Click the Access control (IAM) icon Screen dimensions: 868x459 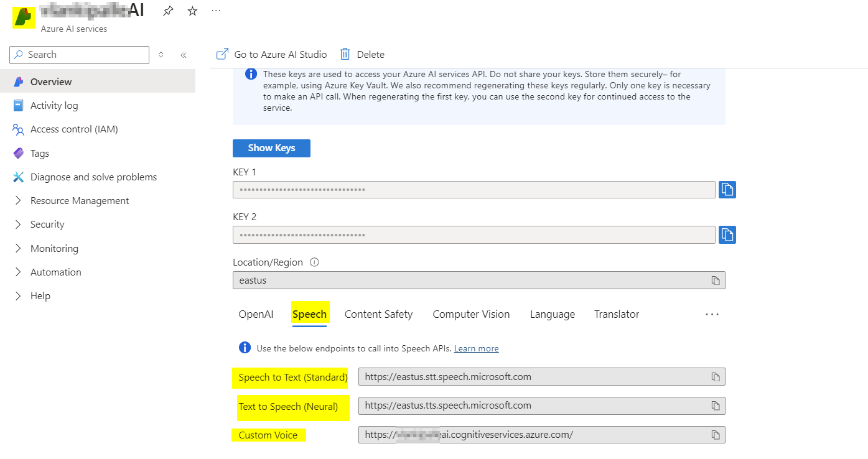pos(19,129)
